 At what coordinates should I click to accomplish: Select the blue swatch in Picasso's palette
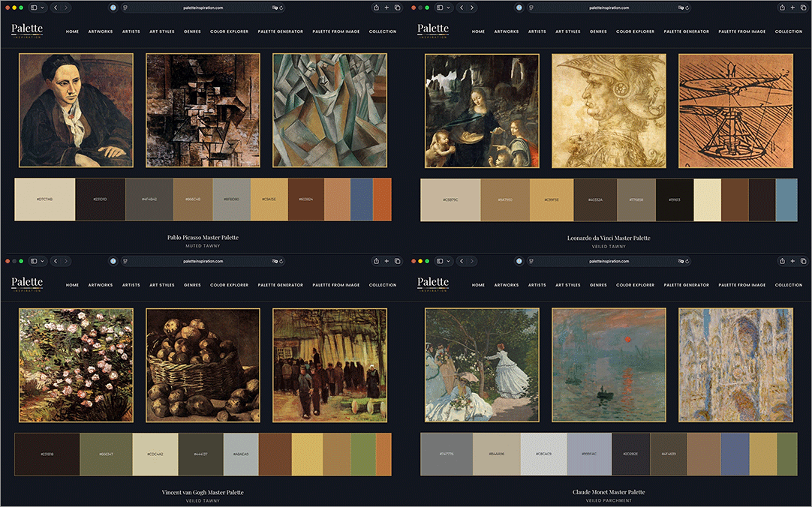[362, 199]
